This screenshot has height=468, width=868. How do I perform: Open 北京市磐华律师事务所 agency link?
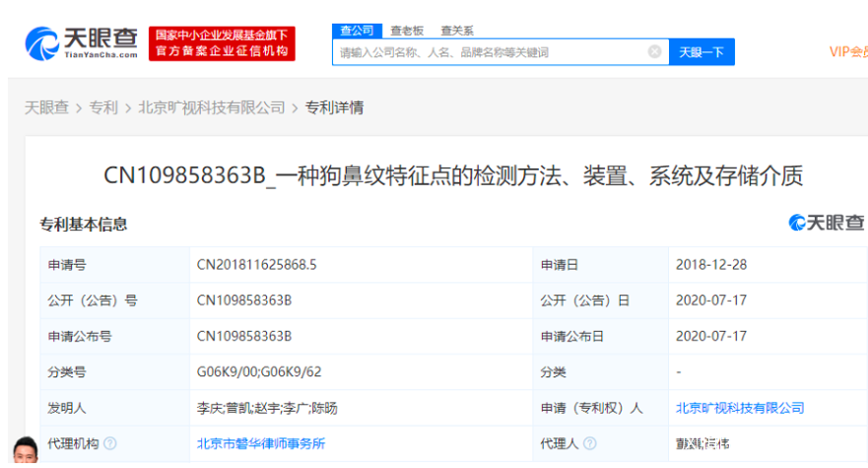click(261, 443)
